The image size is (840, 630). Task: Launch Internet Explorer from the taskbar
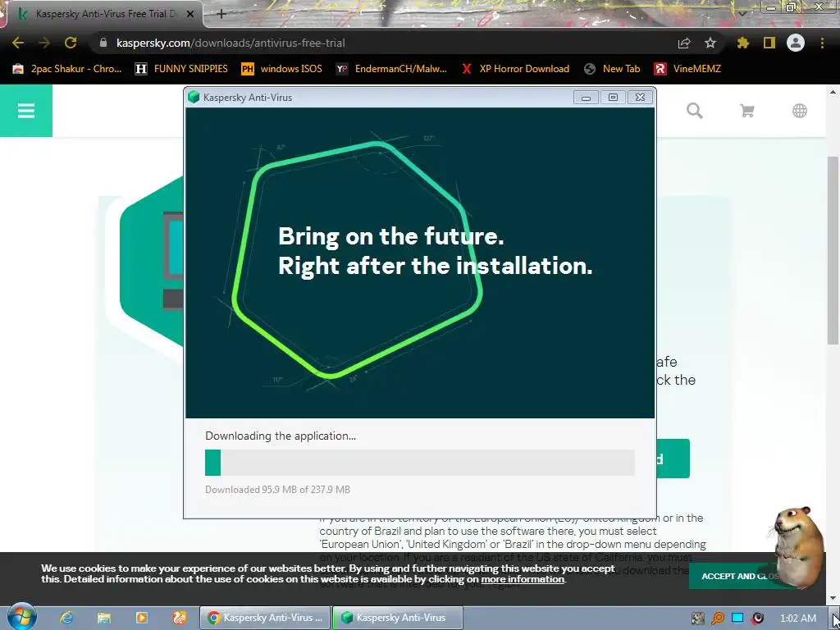(x=66, y=618)
